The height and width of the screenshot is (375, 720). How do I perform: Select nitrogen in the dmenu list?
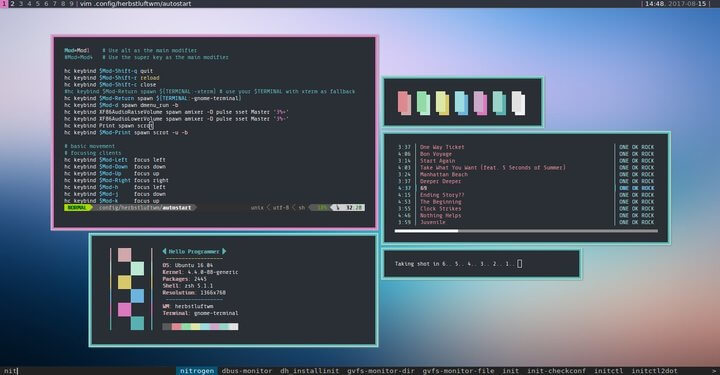coord(197,370)
